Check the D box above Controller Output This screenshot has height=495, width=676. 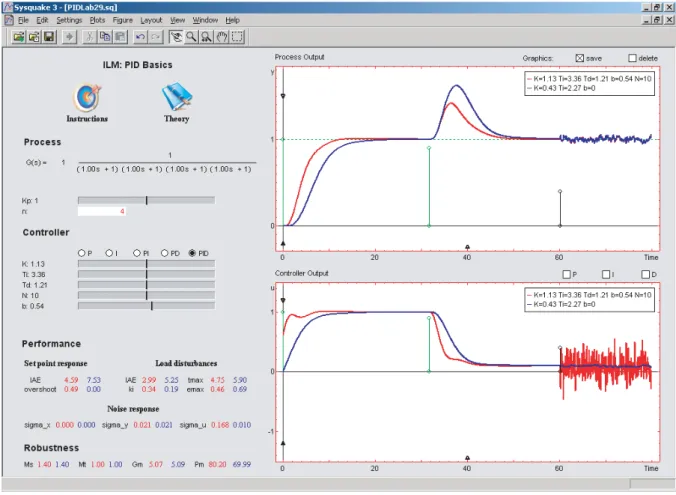(645, 274)
